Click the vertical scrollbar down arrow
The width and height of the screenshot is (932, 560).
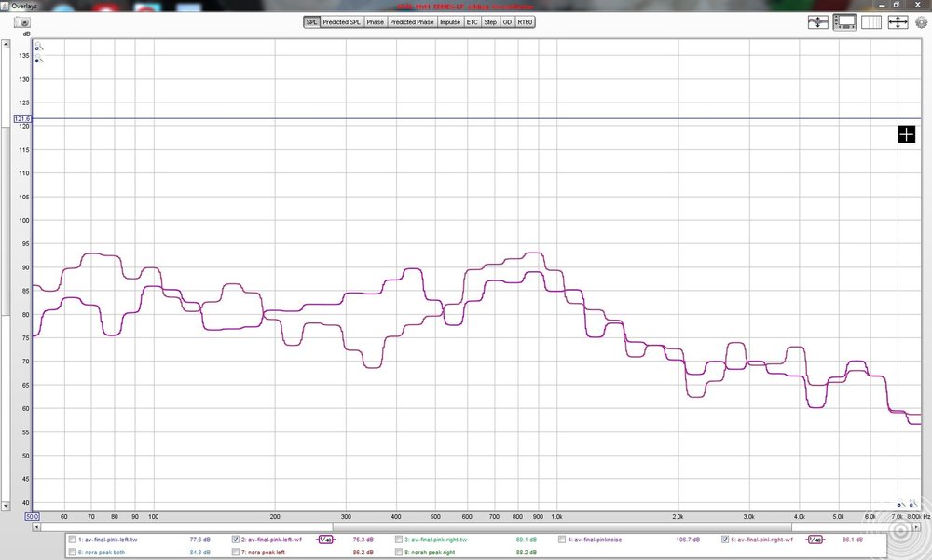(6, 506)
